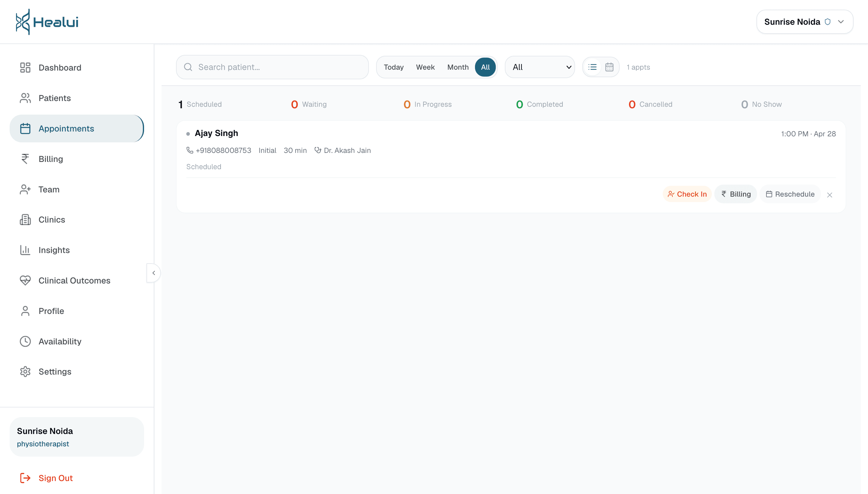Click the Clinical Outcomes heart-pulse icon
Screen dimensions: 868x494
click(x=25, y=280)
